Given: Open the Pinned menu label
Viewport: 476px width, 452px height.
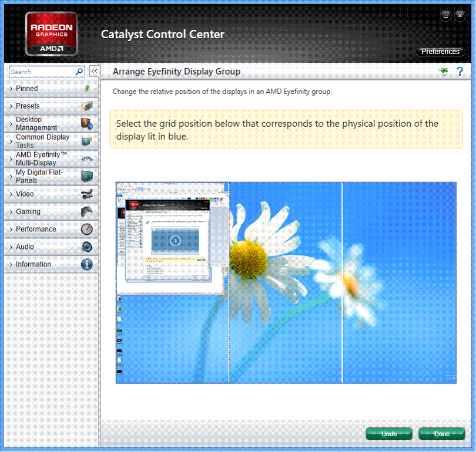Looking at the screenshot, I should pyautogui.click(x=26, y=88).
